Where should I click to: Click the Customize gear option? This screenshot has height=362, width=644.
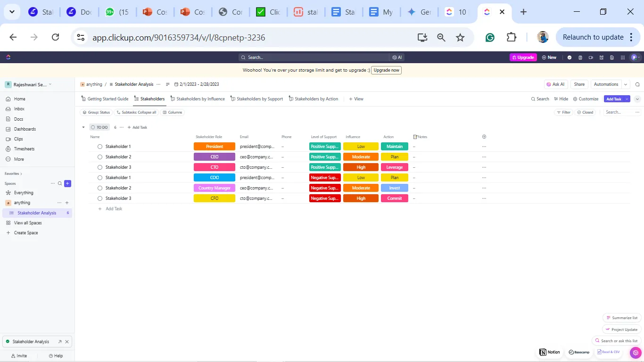(x=586, y=99)
